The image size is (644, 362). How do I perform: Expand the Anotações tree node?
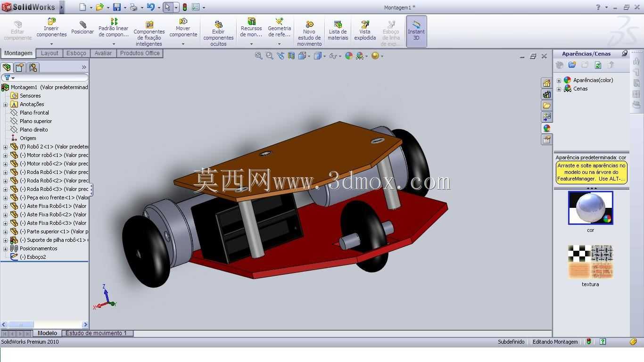pos(6,104)
